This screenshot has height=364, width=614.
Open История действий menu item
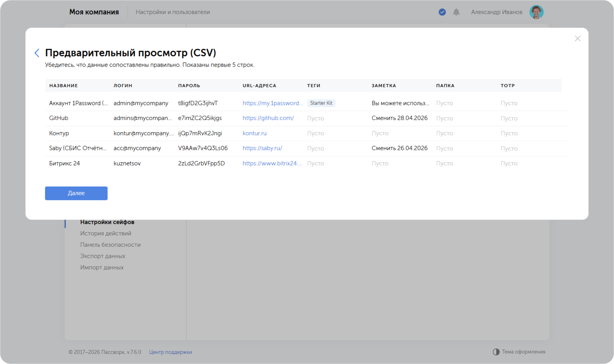tap(106, 233)
